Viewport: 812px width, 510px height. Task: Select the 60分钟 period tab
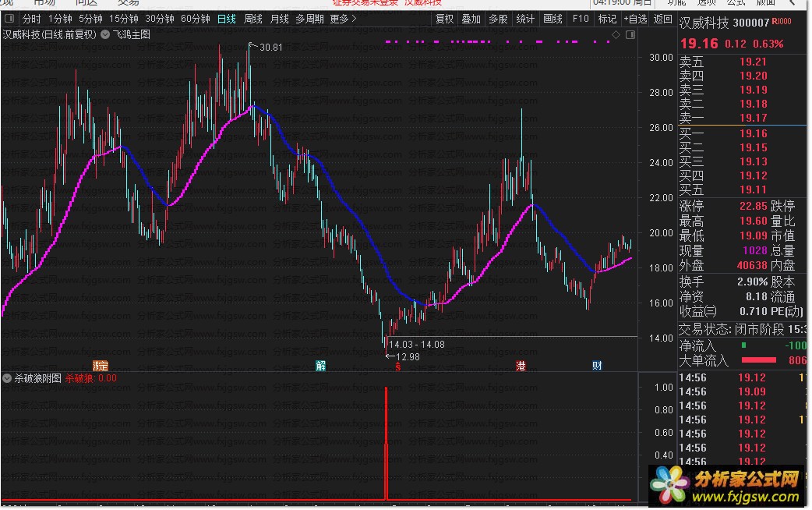click(196, 19)
